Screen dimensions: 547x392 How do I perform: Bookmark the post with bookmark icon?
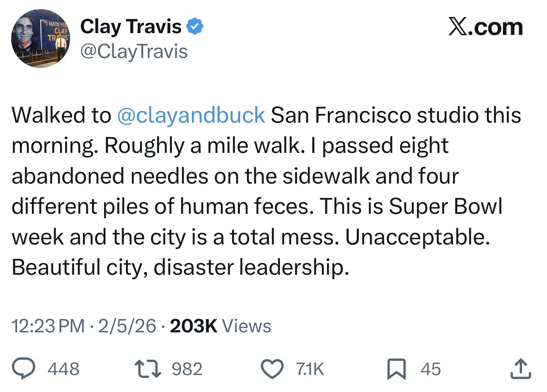[x=396, y=369]
